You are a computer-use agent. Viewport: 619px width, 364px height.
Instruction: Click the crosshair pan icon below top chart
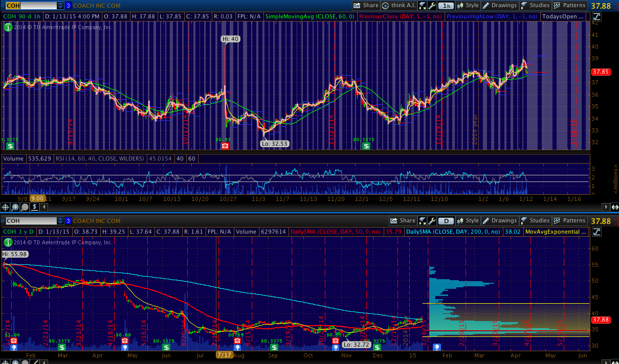point(6,207)
